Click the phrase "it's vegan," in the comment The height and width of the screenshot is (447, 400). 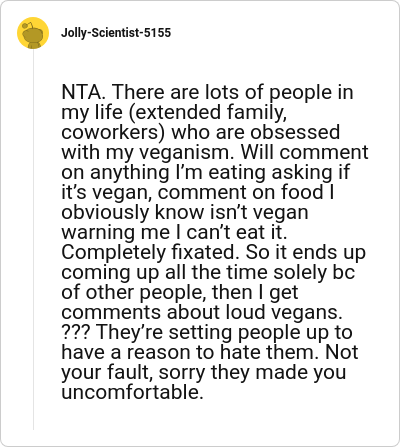coord(107,192)
